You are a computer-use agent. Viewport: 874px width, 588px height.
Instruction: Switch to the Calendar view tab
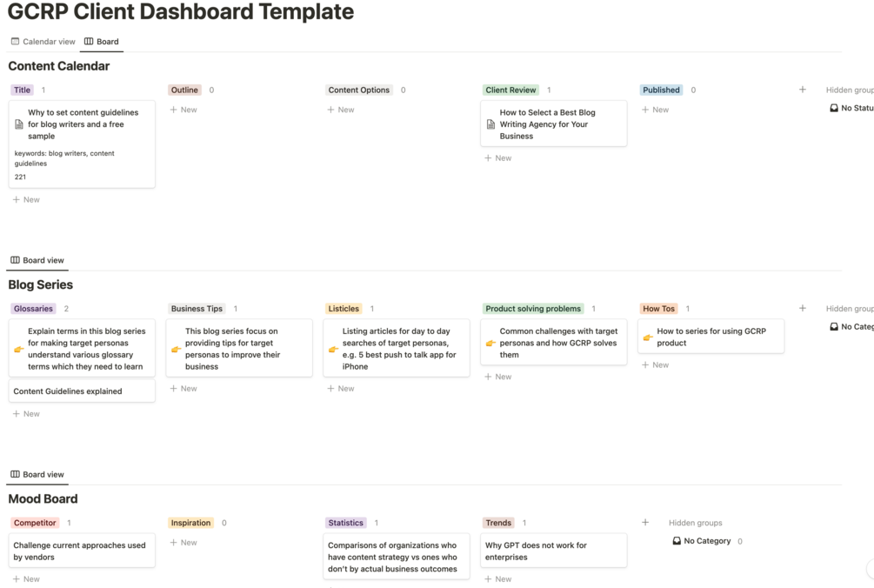(43, 42)
